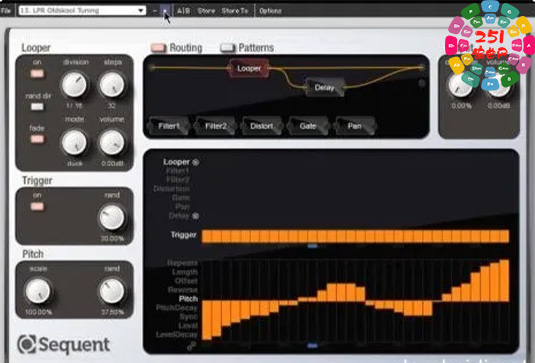Viewport: 535px width, 363px height.
Task: Select the Level parameter lane
Action: point(188,325)
